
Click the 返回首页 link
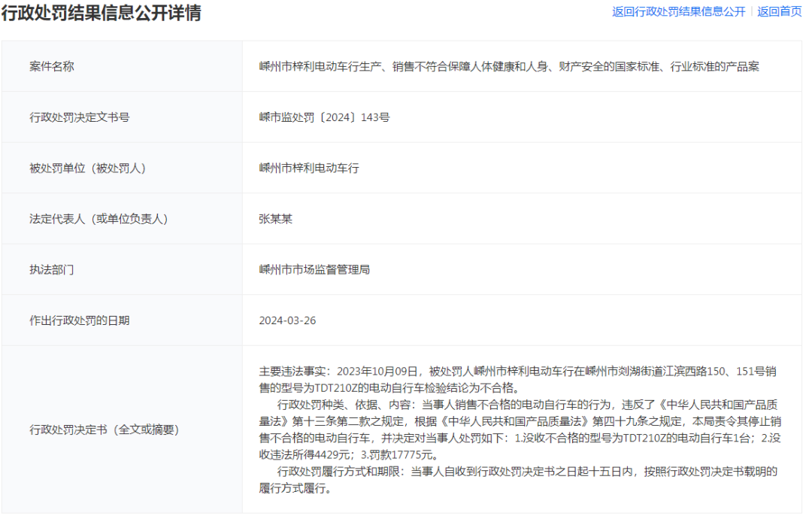coord(779,11)
